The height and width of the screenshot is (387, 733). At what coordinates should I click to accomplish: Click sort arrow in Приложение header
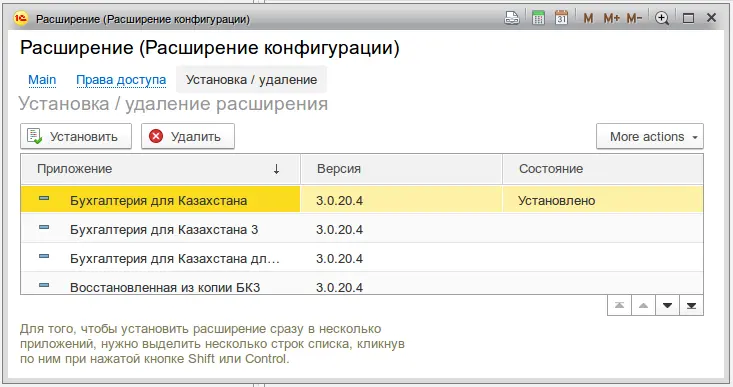pyautogui.click(x=276, y=169)
